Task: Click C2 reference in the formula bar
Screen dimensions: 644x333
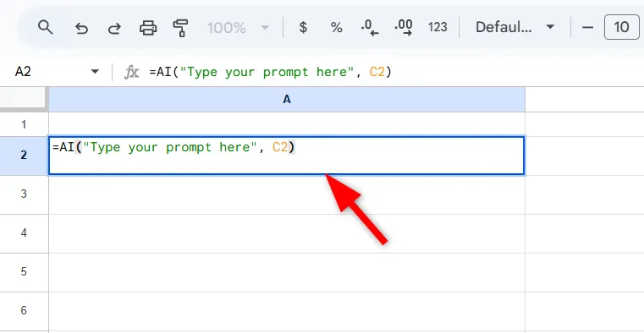Action: [377, 72]
